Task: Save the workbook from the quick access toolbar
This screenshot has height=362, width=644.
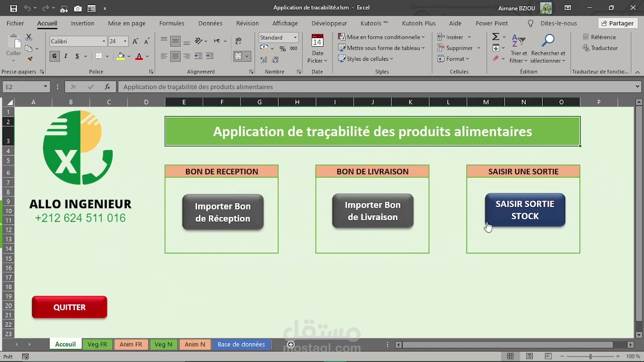Action: [x=14, y=8]
